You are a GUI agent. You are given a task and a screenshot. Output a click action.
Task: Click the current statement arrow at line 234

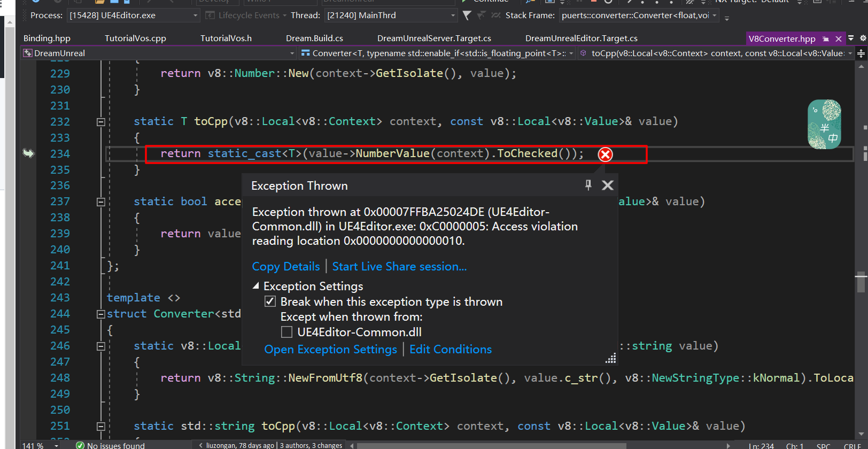tap(28, 153)
